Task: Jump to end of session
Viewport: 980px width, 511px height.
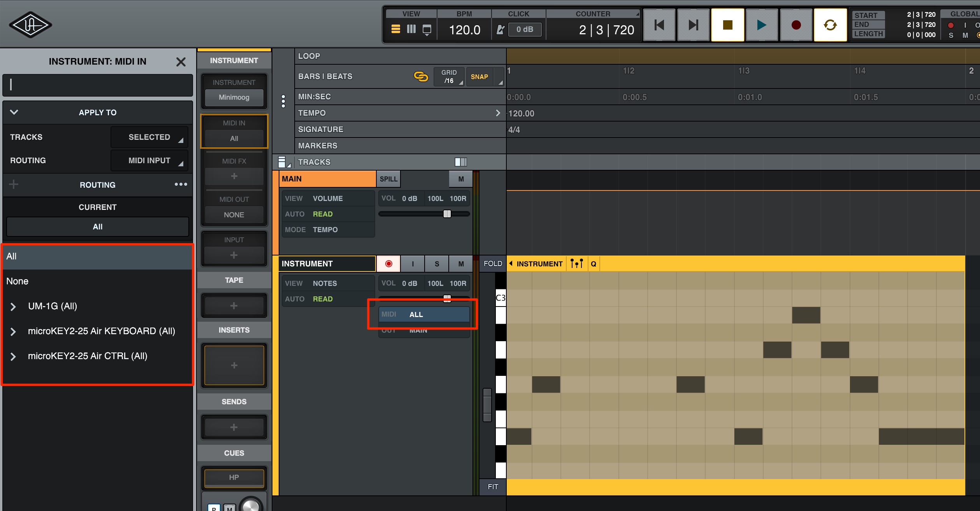Action: pos(693,25)
